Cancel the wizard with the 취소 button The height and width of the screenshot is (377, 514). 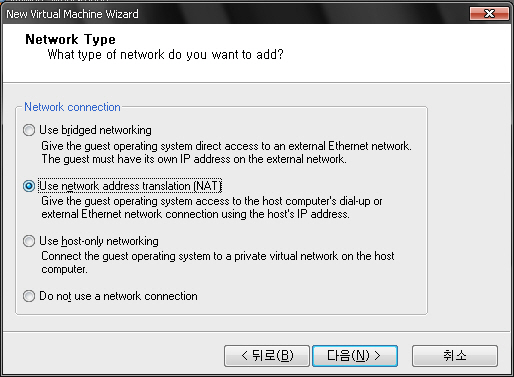[455, 356]
